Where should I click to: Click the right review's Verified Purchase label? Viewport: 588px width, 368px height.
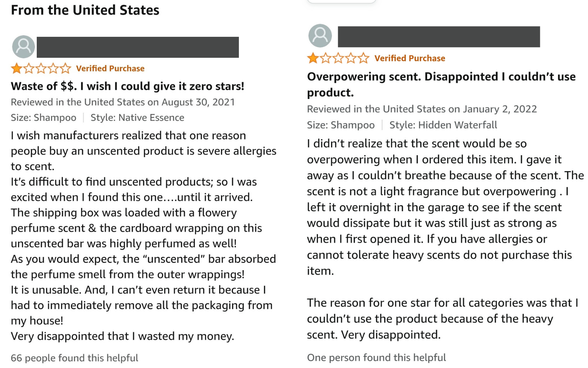pyautogui.click(x=410, y=58)
